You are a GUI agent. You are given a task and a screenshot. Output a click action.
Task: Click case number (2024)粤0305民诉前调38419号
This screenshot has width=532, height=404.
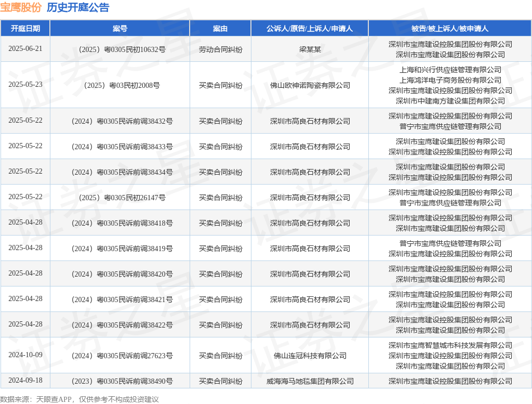click(x=122, y=249)
